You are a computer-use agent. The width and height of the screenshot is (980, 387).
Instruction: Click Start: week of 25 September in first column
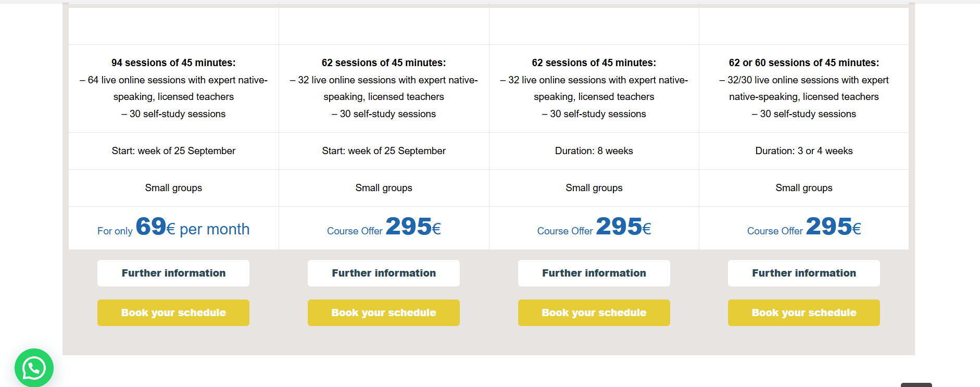tap(173, 151)
